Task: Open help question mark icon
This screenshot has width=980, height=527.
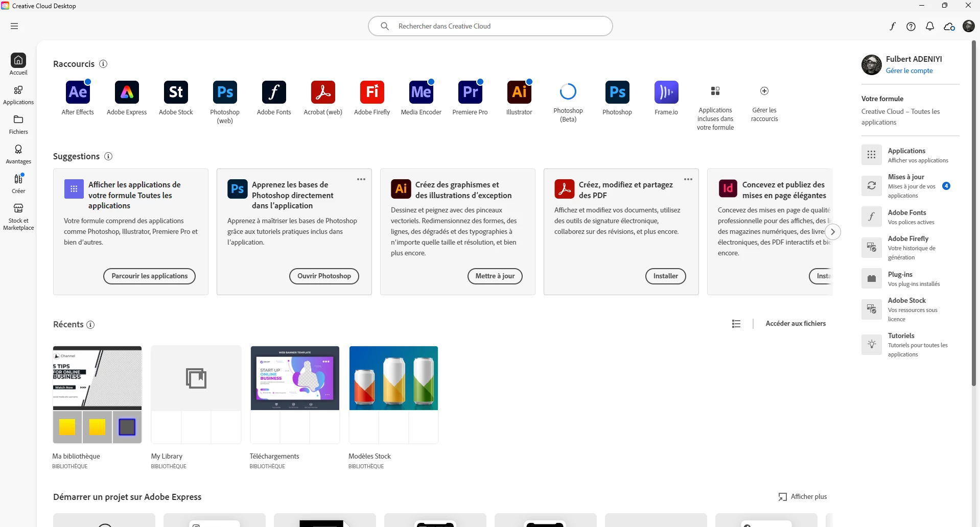Action: tap(911, 27)
